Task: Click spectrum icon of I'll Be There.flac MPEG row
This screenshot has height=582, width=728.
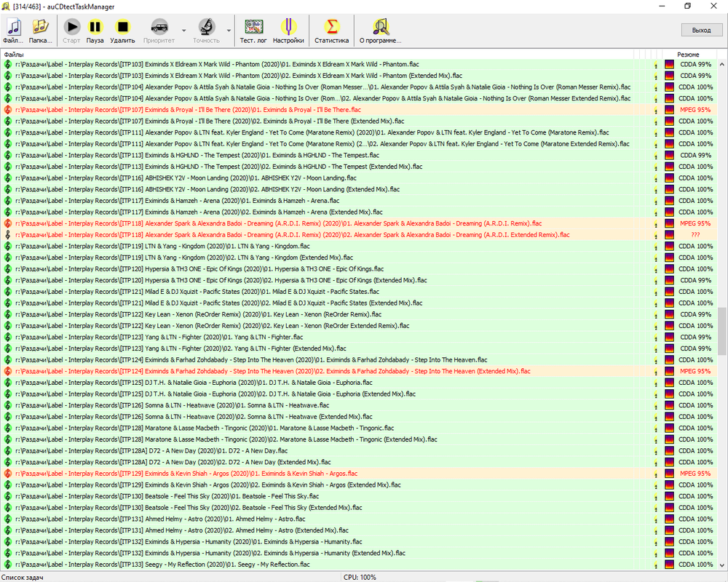Action: [669, 110]
